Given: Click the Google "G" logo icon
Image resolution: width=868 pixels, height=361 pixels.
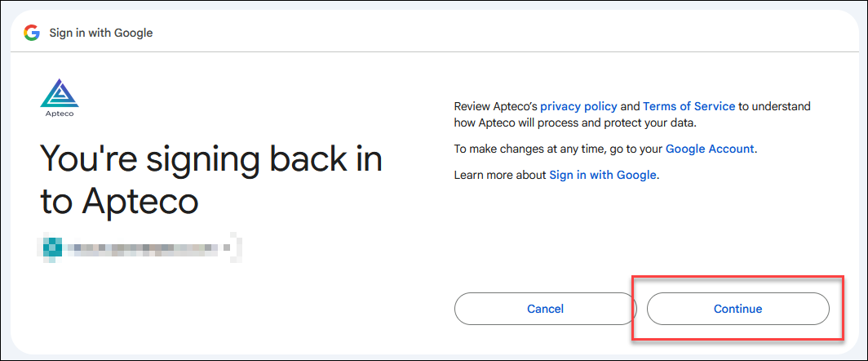Looking at the screenshot, I should (x=32, y=33).
